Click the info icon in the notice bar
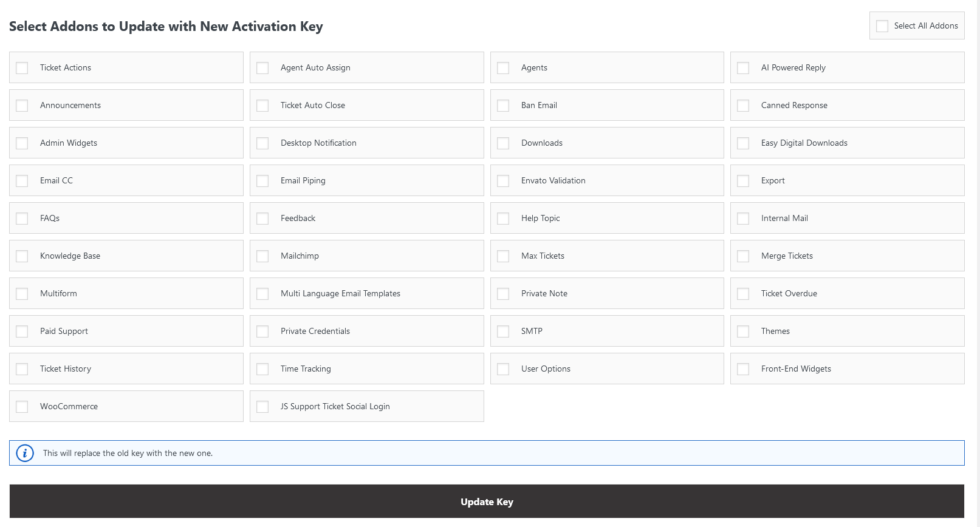Screen dimensions: 980x527 (x=25, y=453)
